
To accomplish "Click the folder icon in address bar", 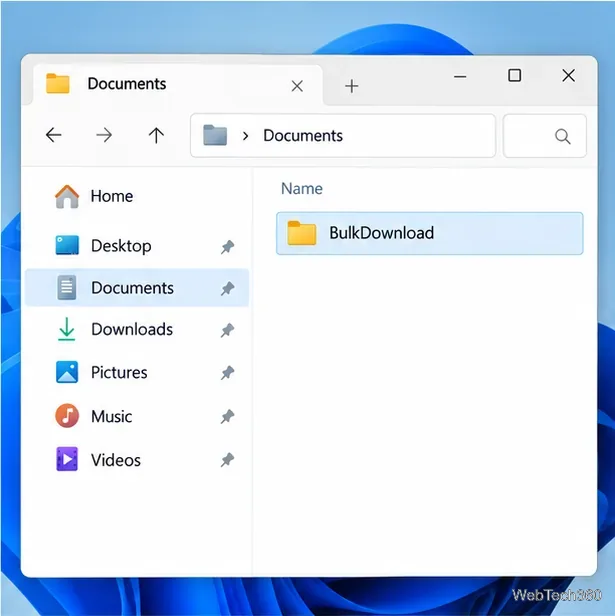I will point(215,135).
